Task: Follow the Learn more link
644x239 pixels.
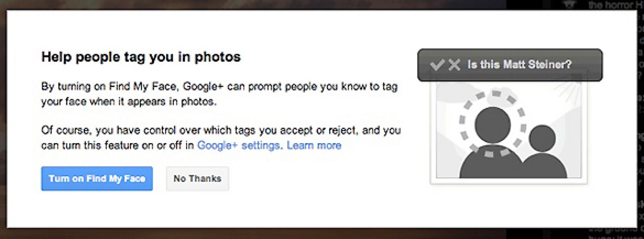Action: coord(314,145)
